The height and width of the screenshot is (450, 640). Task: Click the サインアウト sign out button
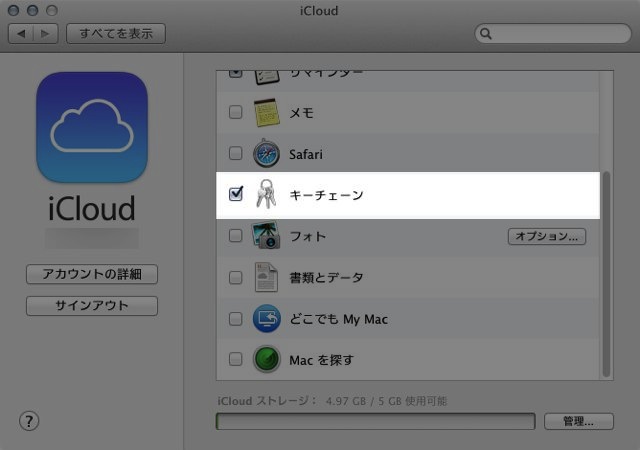pyautogui.click(x=92, y=306)
